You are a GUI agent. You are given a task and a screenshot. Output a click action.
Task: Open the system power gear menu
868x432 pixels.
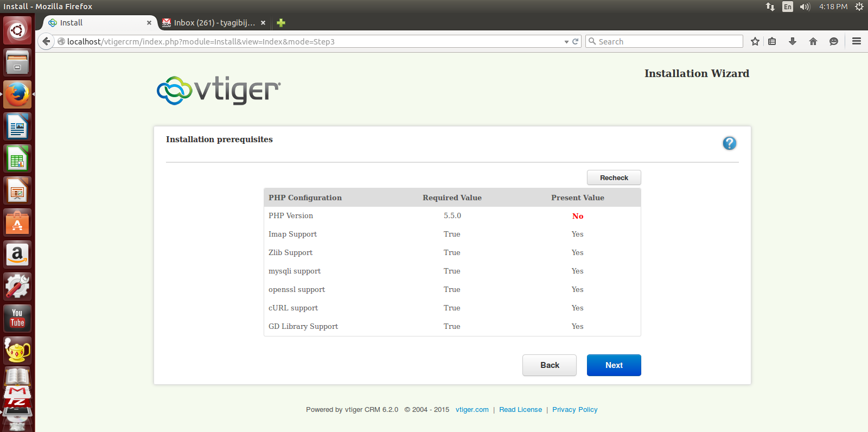pos(859,7)
